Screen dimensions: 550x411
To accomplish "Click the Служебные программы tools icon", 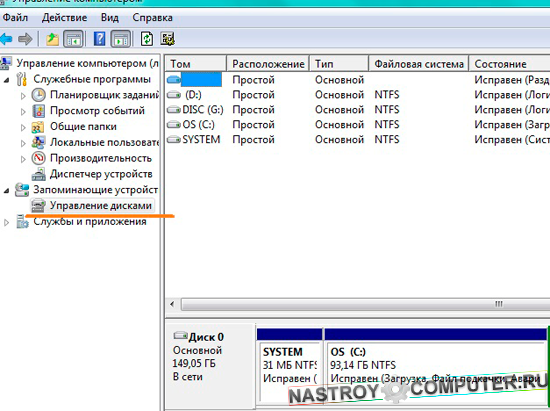I will pyautogui.click(x=22, y=79).
